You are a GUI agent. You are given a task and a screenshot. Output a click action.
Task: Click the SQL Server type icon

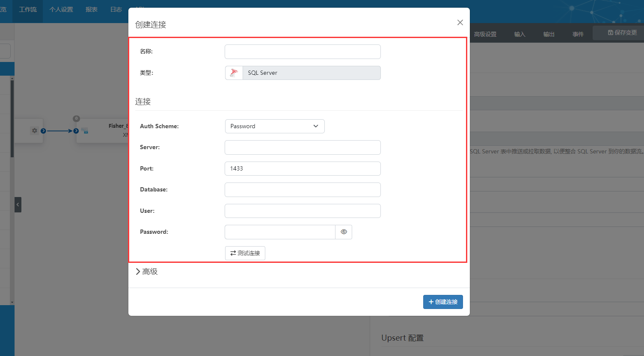click(x=234, y=73)
